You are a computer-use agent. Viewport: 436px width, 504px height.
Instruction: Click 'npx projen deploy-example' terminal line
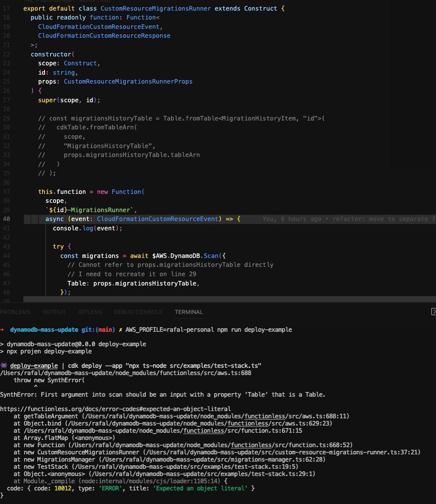point(49,351)
